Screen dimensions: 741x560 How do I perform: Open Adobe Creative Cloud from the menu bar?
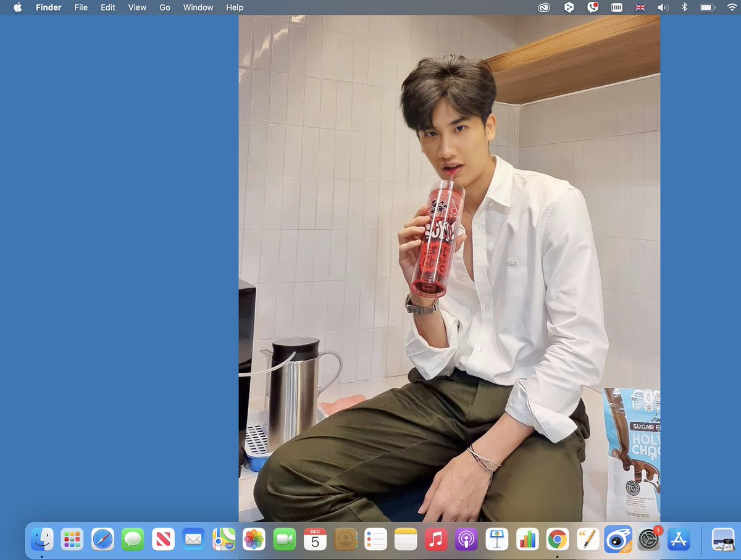click(x=544, y=7)
